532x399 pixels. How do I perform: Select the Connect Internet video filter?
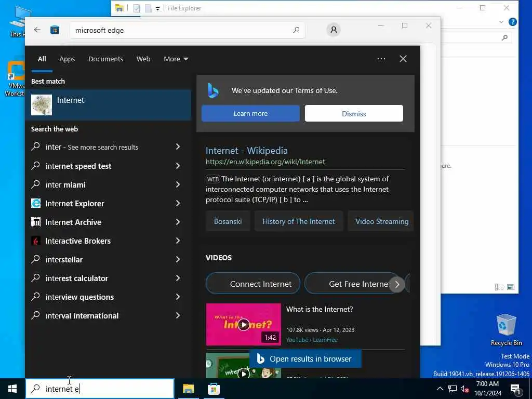pos(253,283)
